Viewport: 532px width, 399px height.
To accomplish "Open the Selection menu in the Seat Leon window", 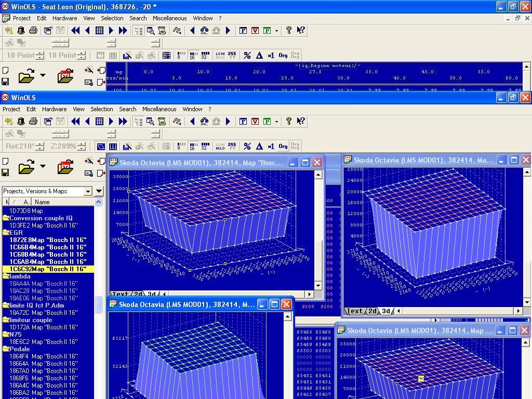I will click(x=112, y=18).
